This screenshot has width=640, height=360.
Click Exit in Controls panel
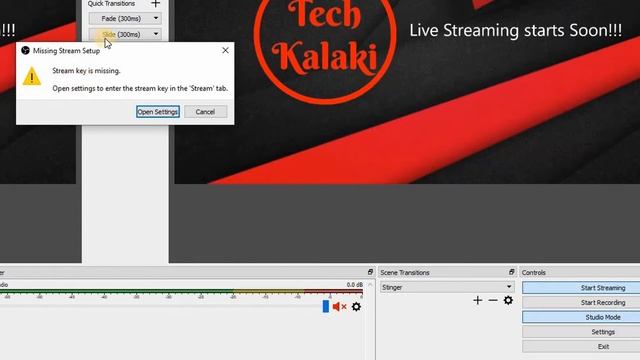(x=581, y=347)
